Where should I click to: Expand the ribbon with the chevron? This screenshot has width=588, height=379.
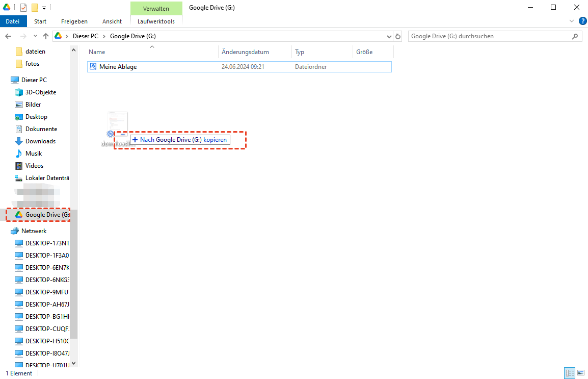click(x=572, y=21)
